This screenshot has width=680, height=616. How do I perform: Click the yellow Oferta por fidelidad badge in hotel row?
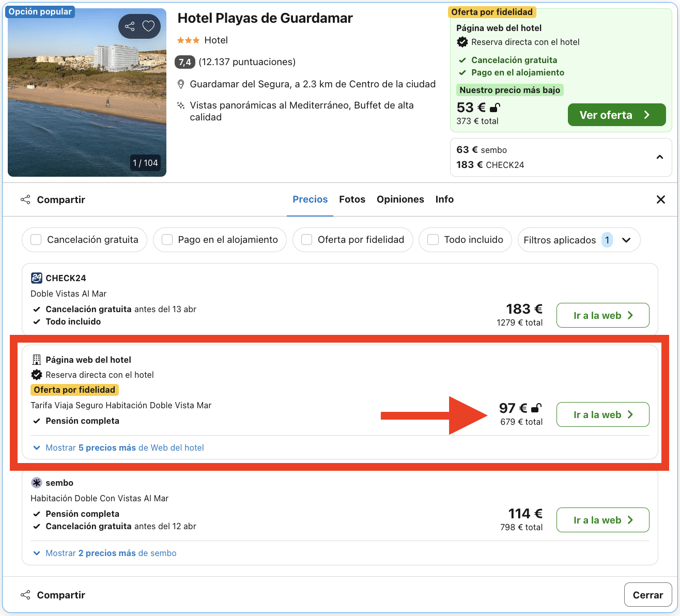tap(74, 390)
